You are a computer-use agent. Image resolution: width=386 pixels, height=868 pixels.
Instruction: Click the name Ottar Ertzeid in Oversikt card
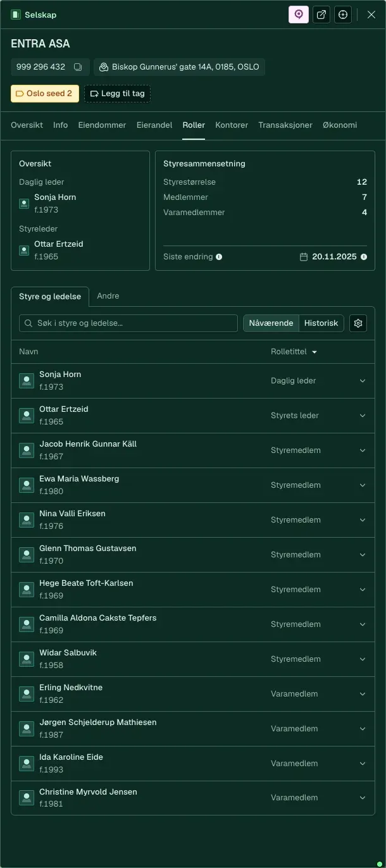point(59,244)
